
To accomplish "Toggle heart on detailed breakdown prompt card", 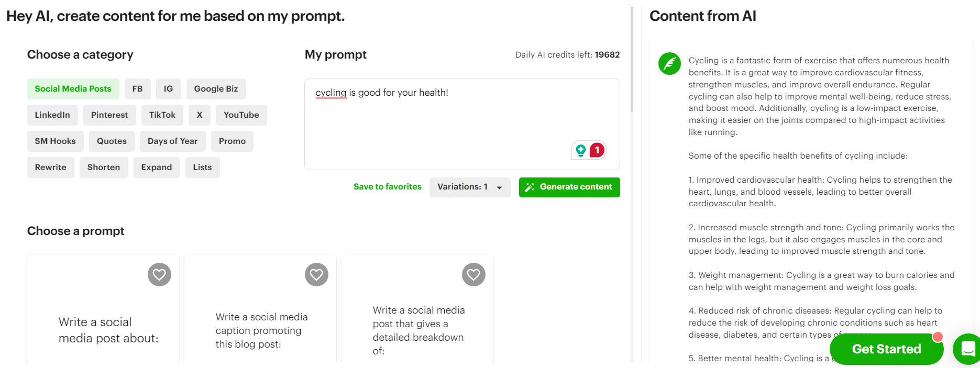I will [474, 274].
